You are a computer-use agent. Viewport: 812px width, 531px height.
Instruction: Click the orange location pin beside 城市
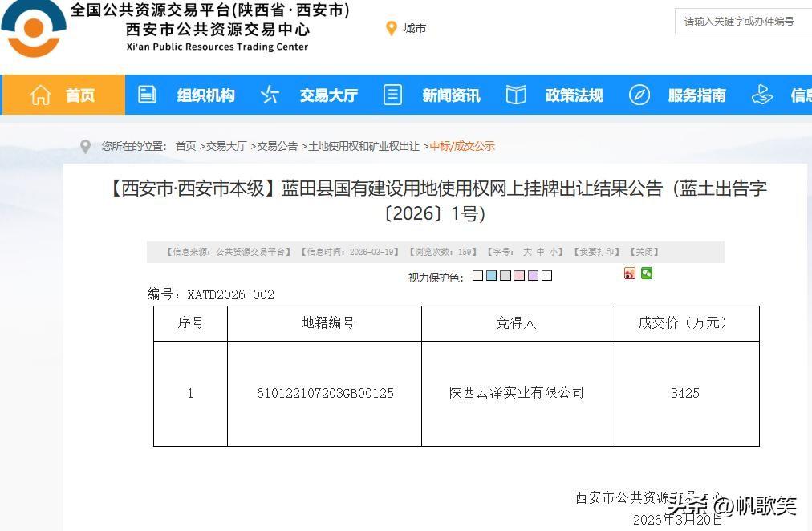(x=392, y=28)
